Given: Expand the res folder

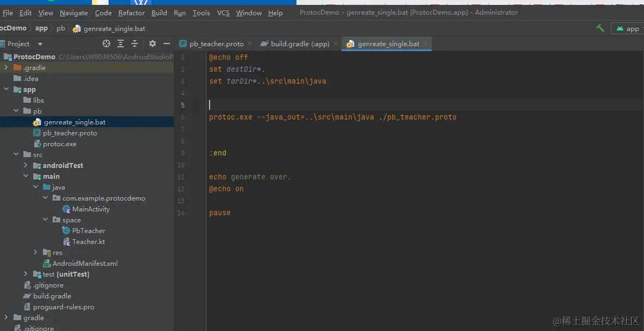Looking at the screenshot, I should (x=35, y=252).
